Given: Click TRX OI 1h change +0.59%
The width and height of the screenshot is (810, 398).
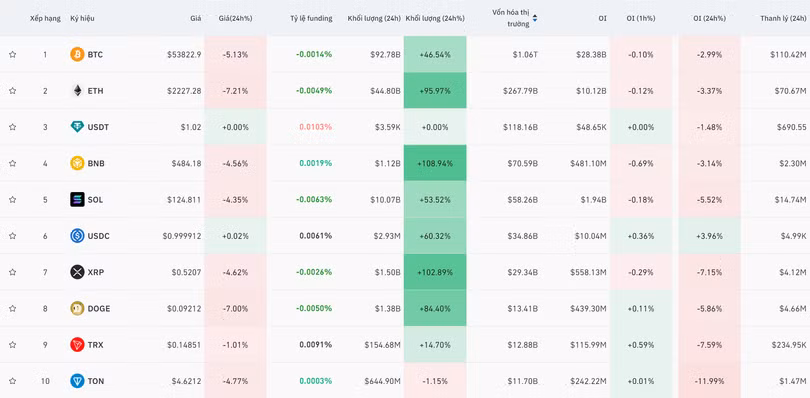Looking at the screenshot, I should 641,345.
